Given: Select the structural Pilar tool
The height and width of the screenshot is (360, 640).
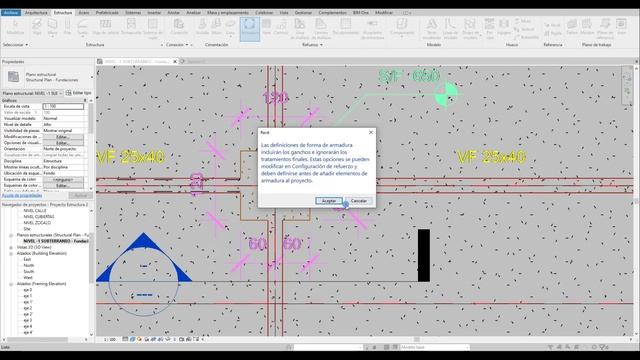Looking at the screenshot, I should pyautogui.click(x=67, y=27).
